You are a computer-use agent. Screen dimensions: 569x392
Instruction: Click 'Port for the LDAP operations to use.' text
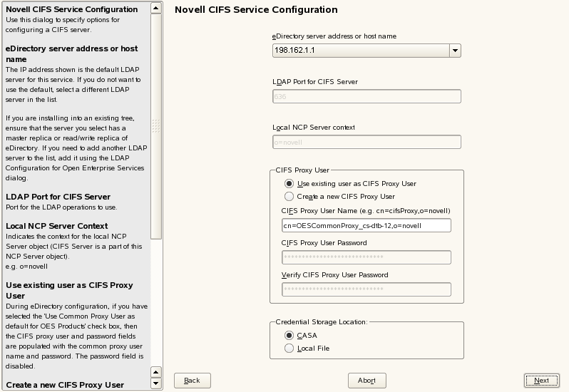(x=61, y=207)
